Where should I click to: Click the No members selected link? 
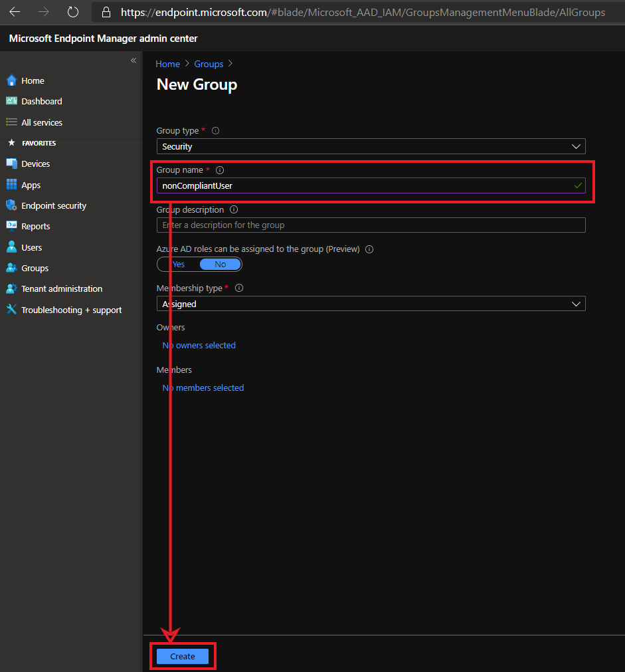[203, 388]
